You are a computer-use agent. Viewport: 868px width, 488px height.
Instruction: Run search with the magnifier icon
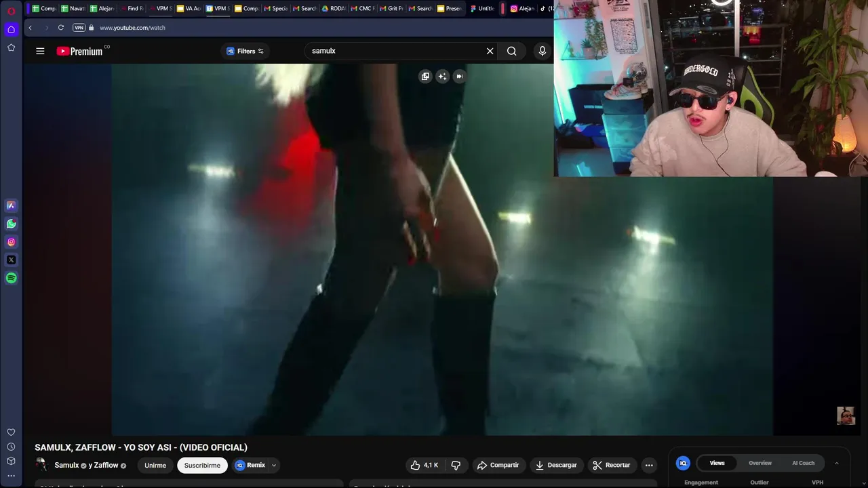pyautogui.click(x=512, y=51)
